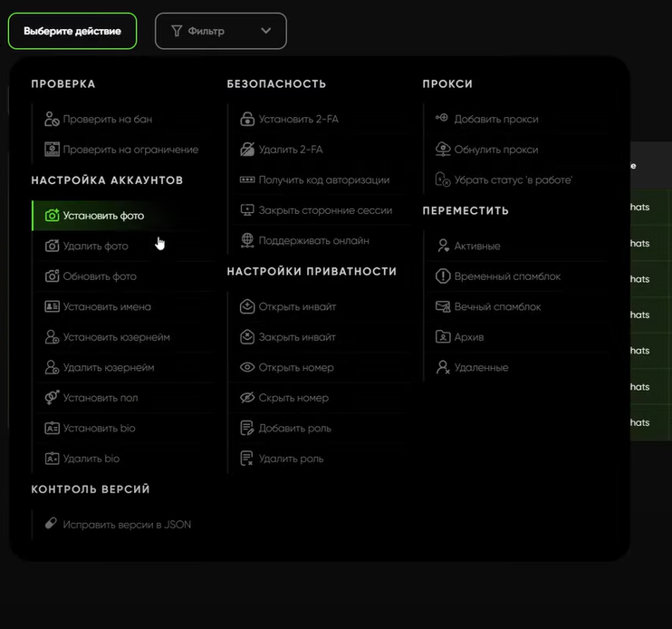
Task: Click the eye icon for Открыть номер
Action: point(246,368)
